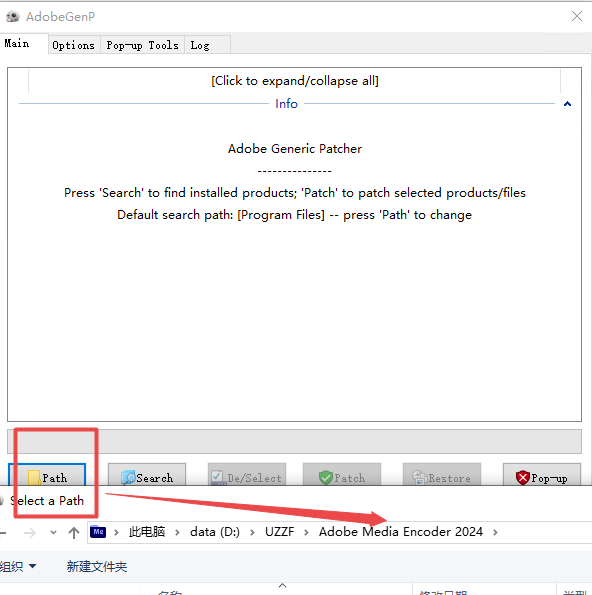
Task: Open recent locations dropdown in file dialog
Action: [x=54, y=532]
